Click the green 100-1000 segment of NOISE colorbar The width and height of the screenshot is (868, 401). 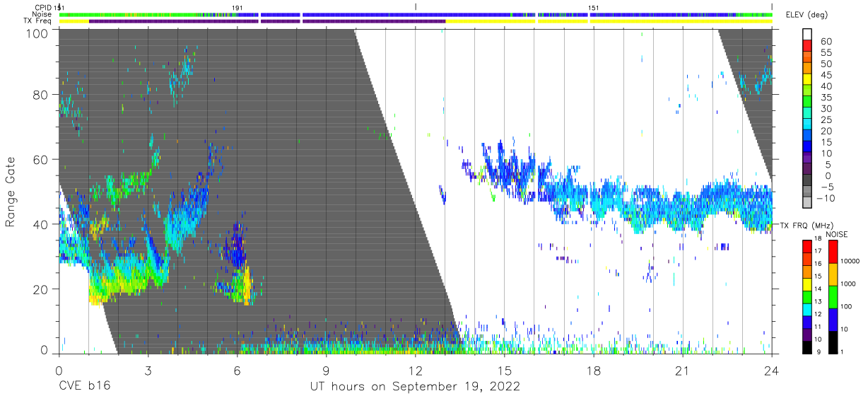click(833, 296)
